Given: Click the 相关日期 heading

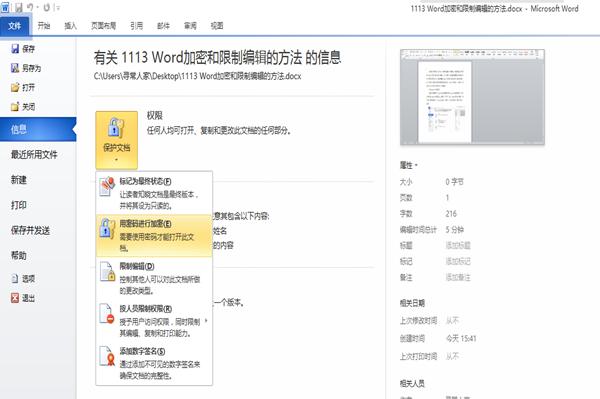Looking at the screenshot, I should (x=412, y=303).
